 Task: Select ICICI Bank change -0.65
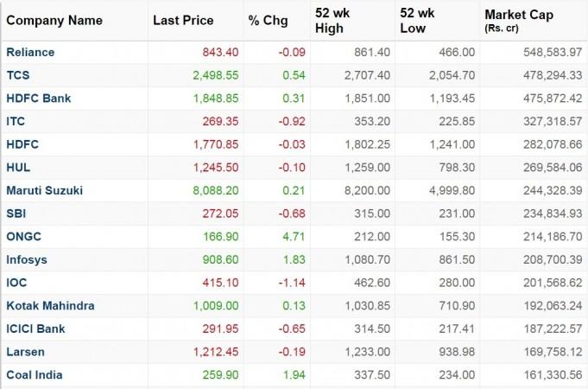click(x=292, y=329)
